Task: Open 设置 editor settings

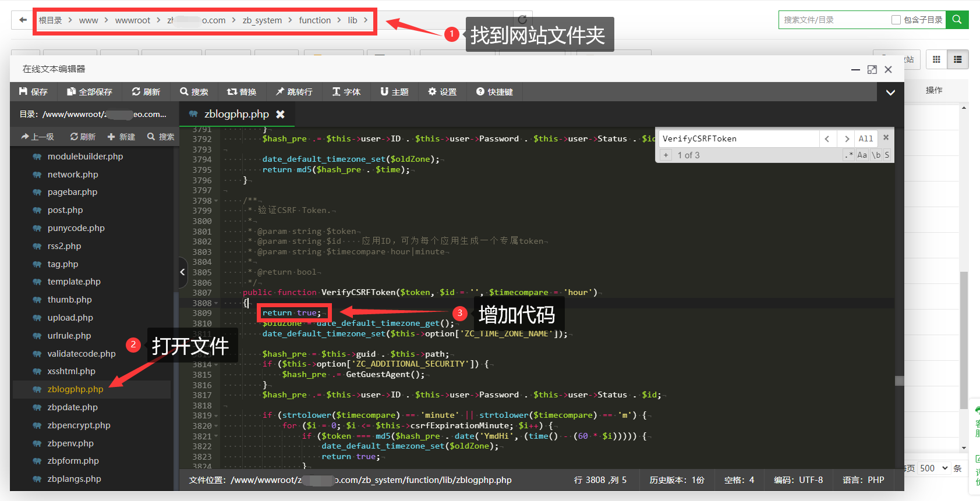Action: coord(443,92)
